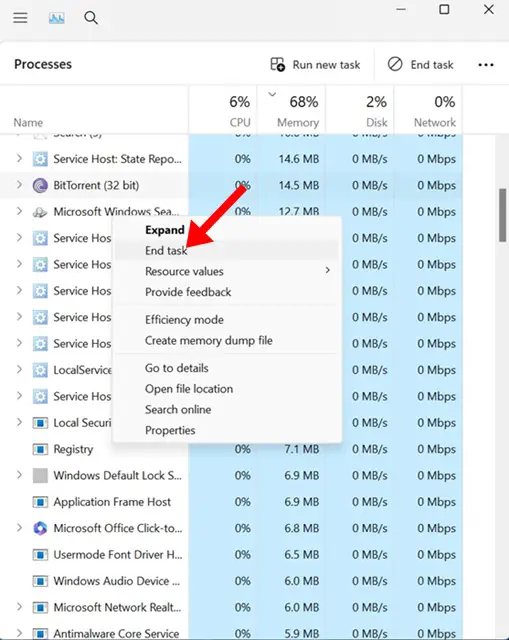Select the Microsoft Windows Search icon
Screen dimensions: 509x640
[x=40, y=212]
